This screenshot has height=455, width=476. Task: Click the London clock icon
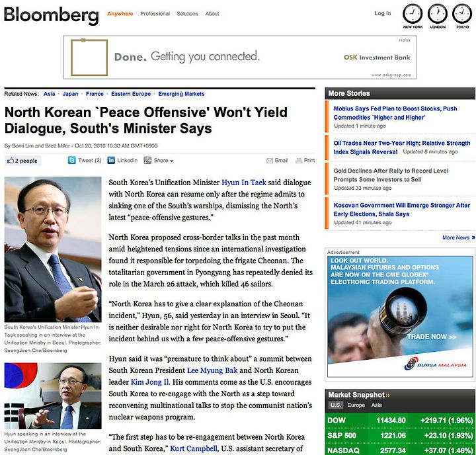tap(438, 14)
